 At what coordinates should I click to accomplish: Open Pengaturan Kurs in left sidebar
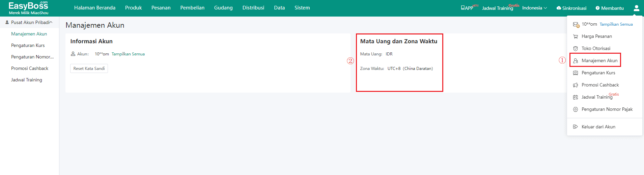(28, 46)
